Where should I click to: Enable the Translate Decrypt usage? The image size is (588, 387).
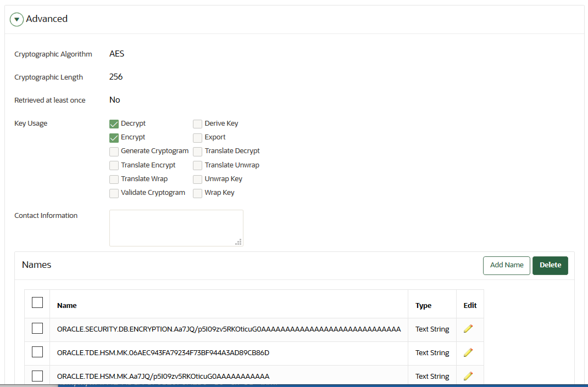point(197,151)
